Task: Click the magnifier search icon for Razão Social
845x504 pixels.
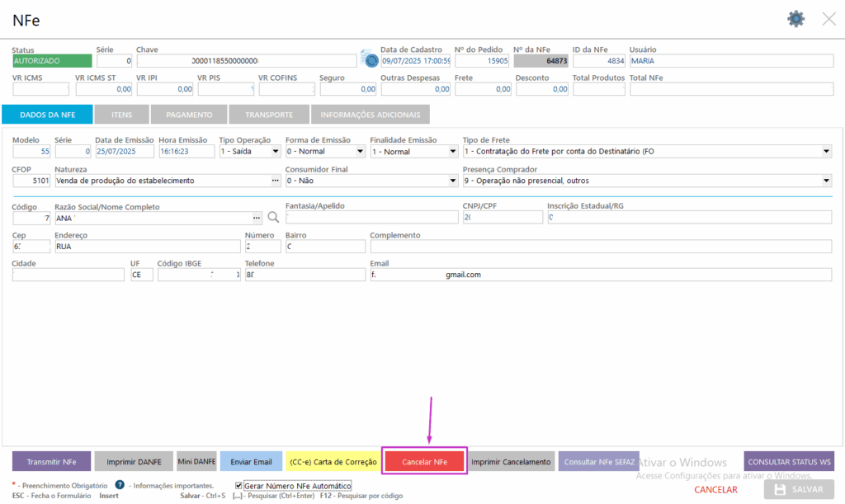Action: (x=274, y=218)
